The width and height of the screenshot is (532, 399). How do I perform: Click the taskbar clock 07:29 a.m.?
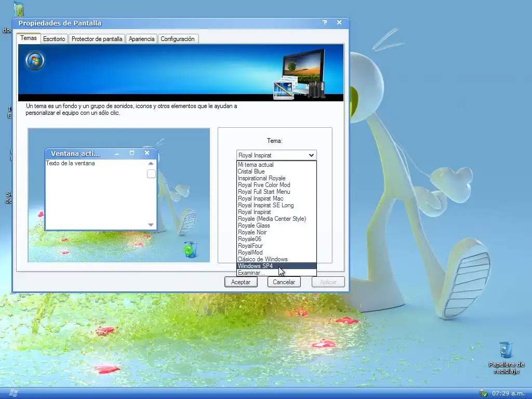pos(508,394)
